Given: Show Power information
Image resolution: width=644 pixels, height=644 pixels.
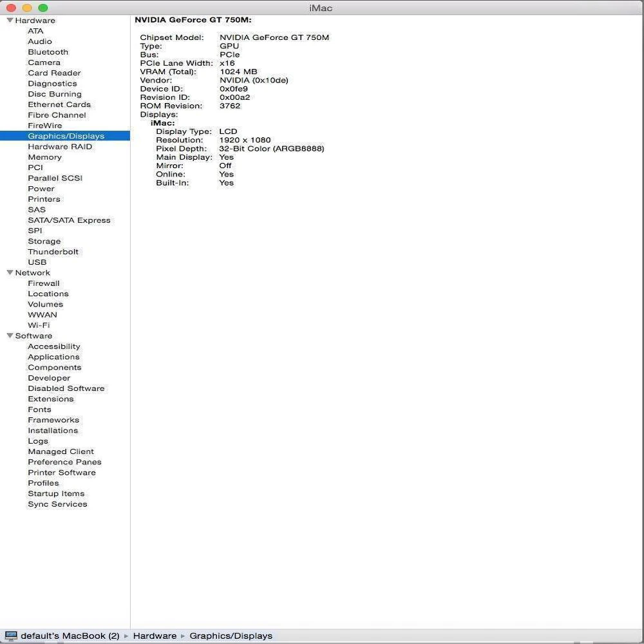Looking at the screenshot, I should [x=41, y=189].
